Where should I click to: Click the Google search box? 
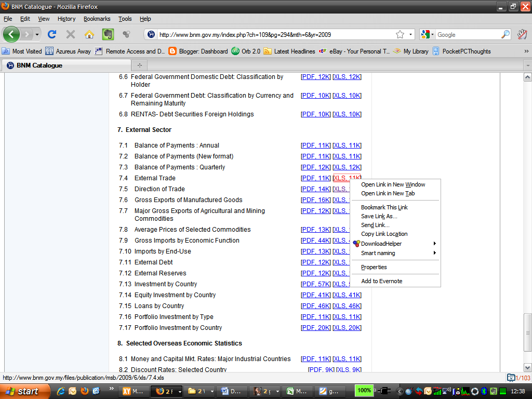tap(468, 35)
